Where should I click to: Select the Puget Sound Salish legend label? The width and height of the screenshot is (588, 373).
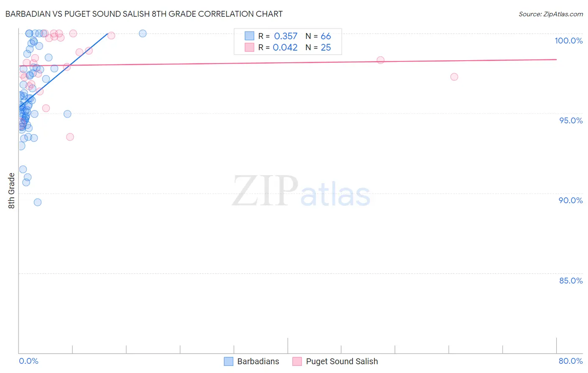click(342, 361)
